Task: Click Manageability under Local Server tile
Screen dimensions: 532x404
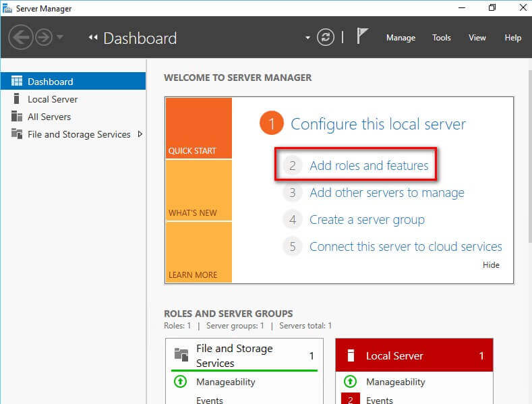Action: click(395, 382)
